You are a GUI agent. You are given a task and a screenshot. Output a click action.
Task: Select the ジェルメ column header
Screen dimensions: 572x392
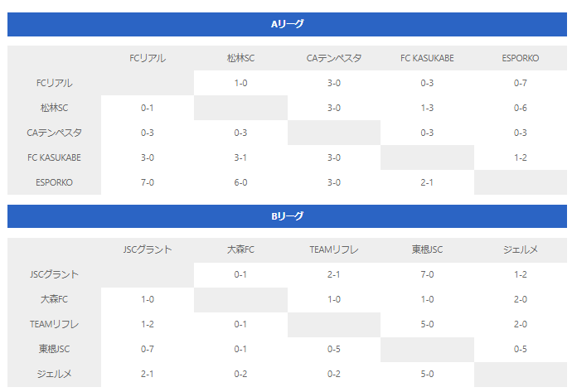coord(521,249)
